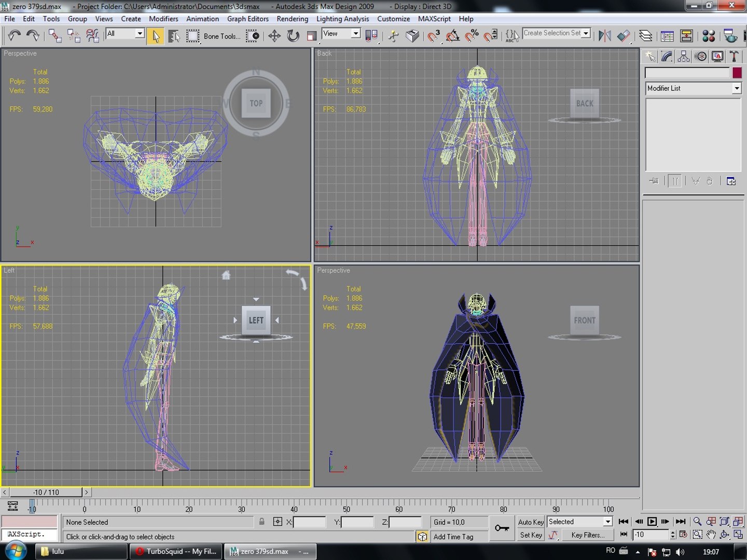Switch to the Create command panel tab
The height and width of the screenshot is (560, 747).
tap(651, 57)
